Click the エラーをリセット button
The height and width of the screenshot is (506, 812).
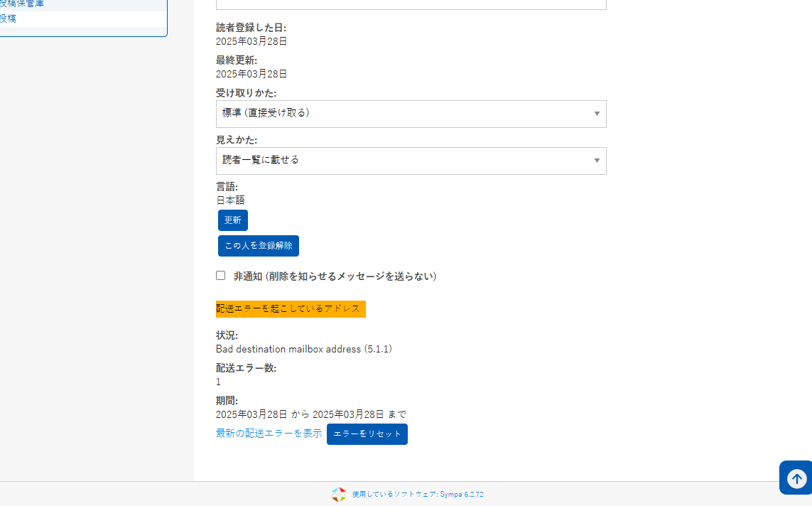coord(367,434)
